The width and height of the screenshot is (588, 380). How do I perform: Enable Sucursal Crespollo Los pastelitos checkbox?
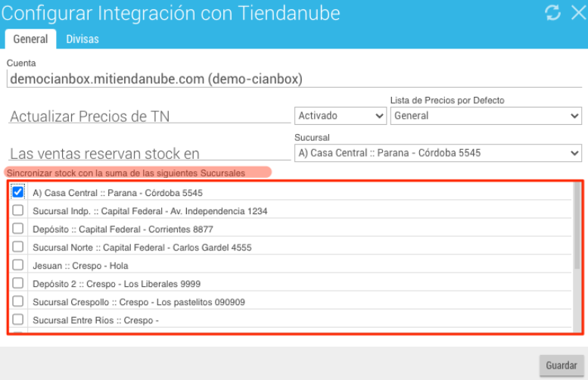17,301
